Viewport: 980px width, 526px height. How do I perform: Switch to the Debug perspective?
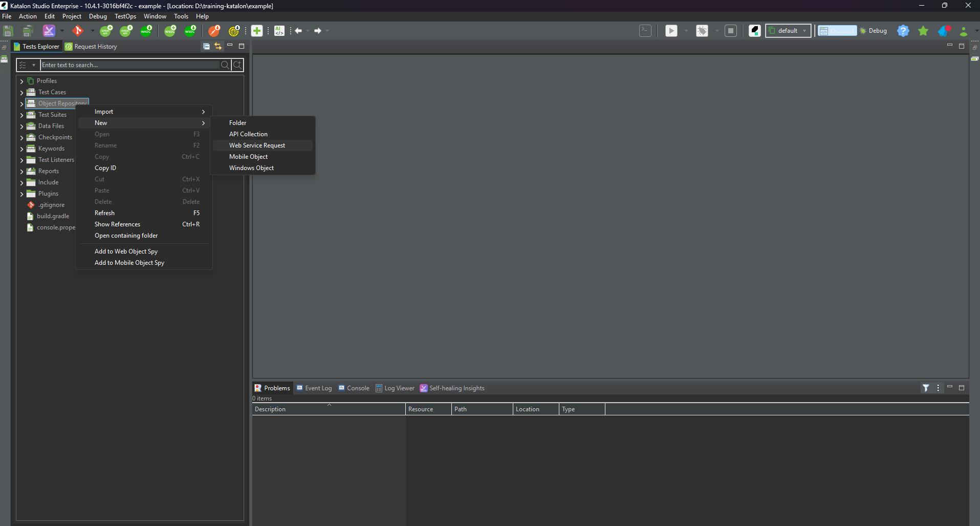tap(873, 31)
